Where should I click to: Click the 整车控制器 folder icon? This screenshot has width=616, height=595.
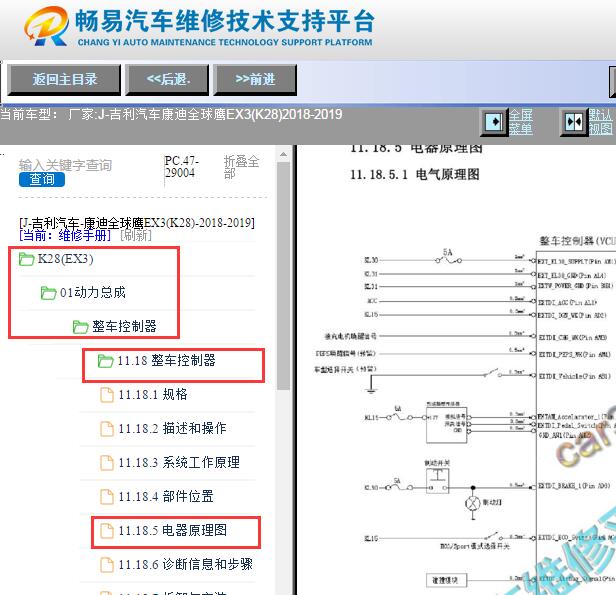[80, 326]
